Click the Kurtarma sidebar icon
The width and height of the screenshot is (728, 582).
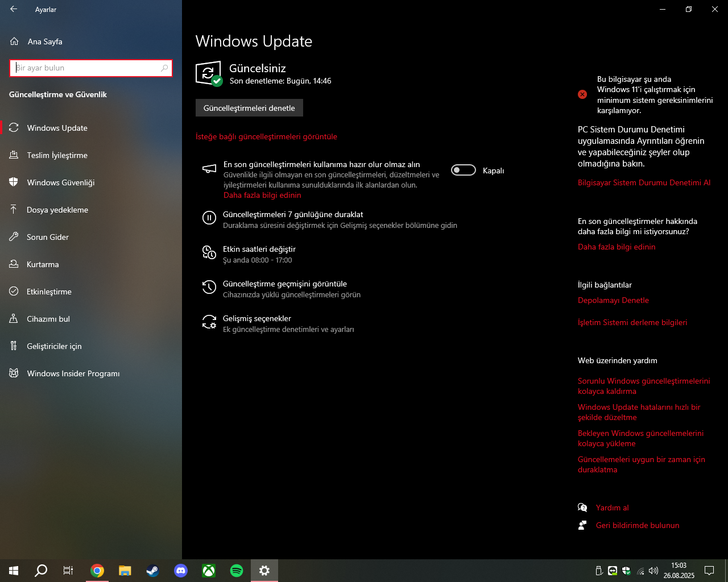pos(14,264)
